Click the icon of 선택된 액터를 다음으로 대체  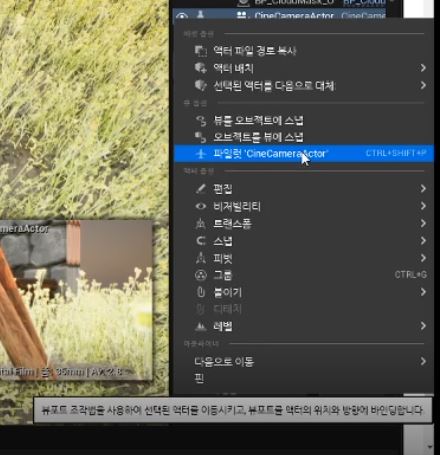[201, 86]
